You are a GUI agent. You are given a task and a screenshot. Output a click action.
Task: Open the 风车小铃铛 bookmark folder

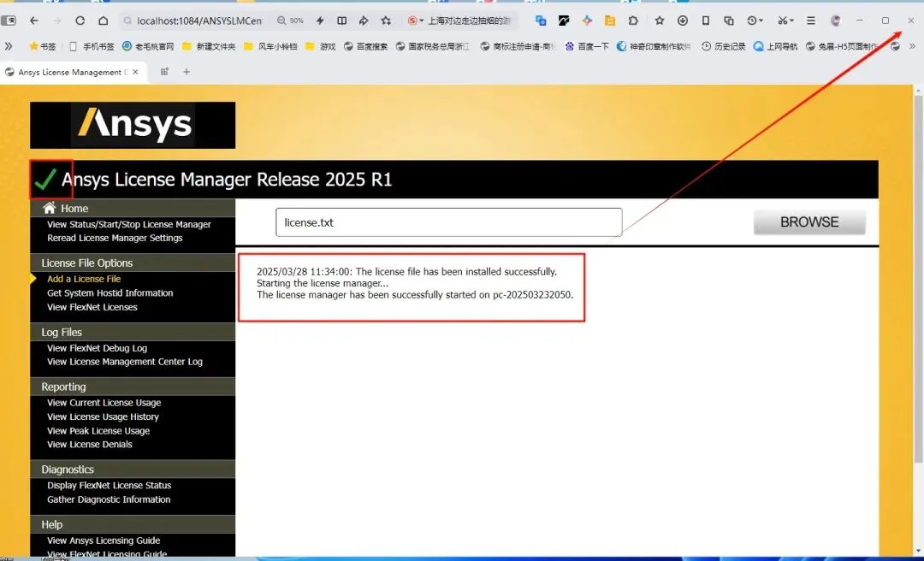click(x=270, y=46)
